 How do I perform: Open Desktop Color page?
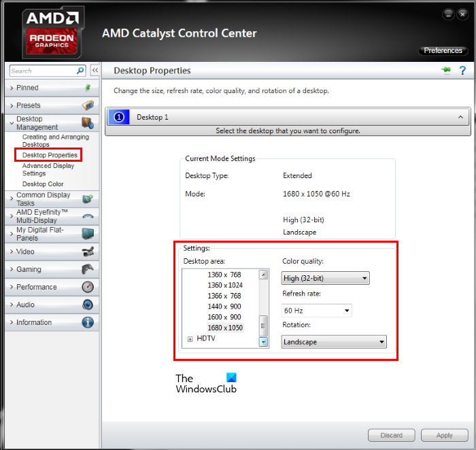[x=43, y=184]
